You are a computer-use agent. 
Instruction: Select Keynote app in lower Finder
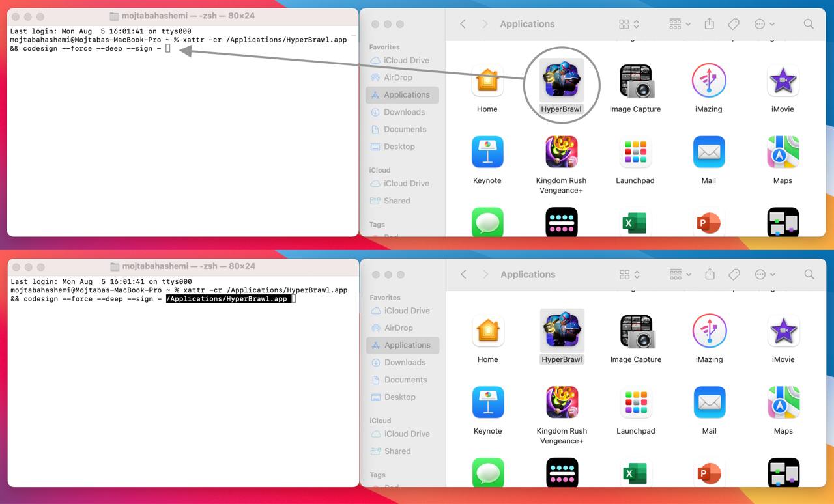pyautogui.click(x=487, y=402)
